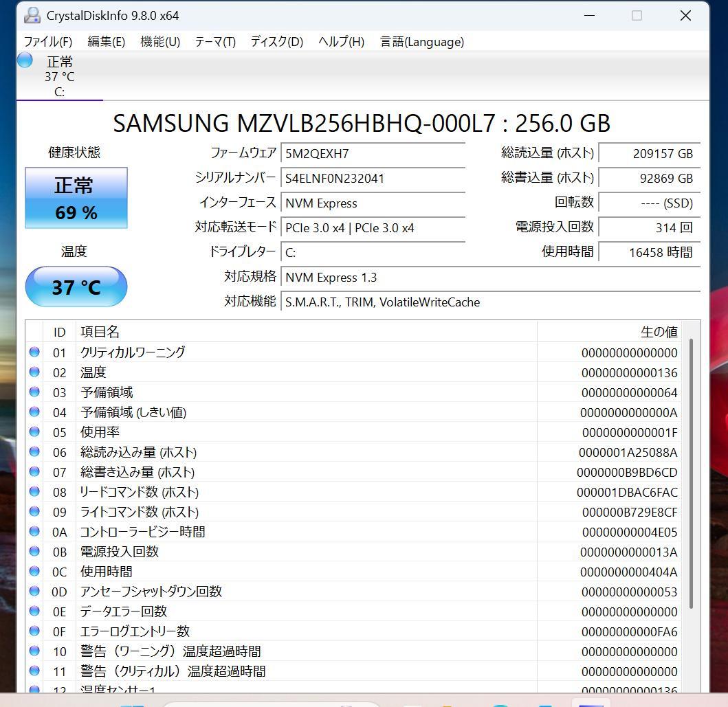This screenshot has width=728, height=707.
Task: Click status orb of row 07 総書き込み量
Action: [34, 471]
